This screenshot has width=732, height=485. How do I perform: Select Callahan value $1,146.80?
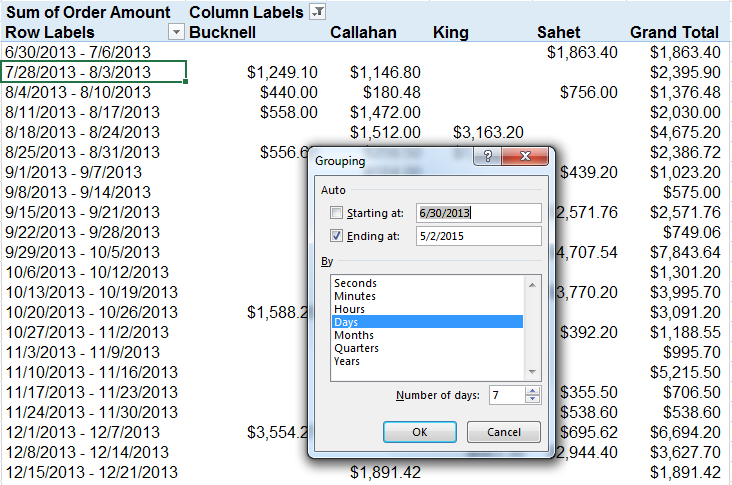[x=385, y=72]
